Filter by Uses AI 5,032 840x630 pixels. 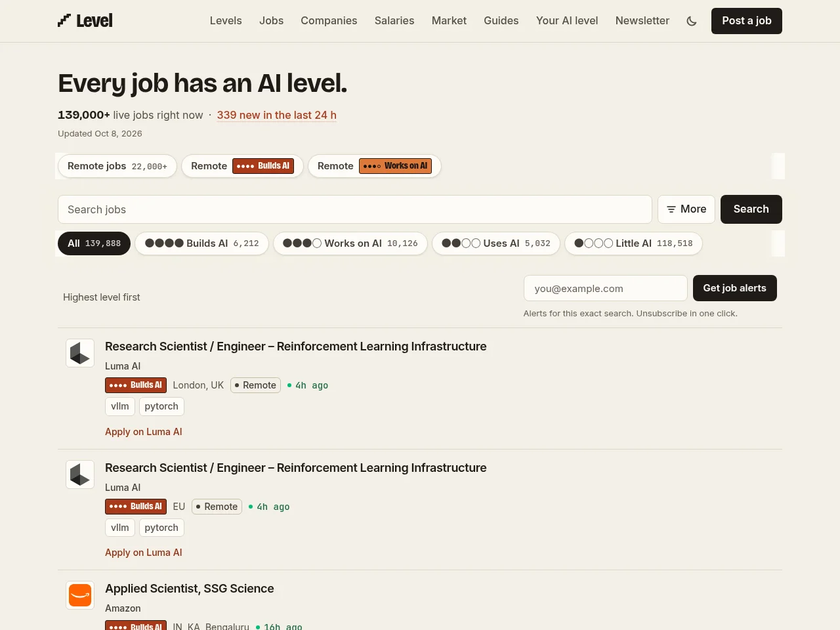[x=496, y=243]
